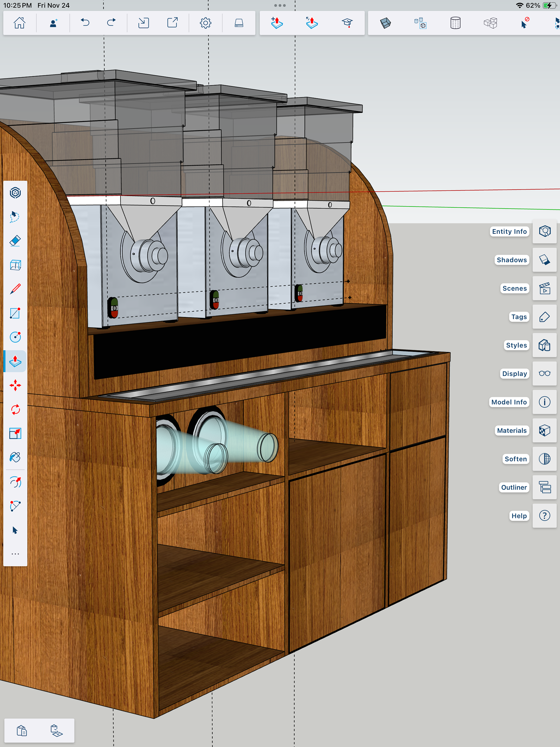560x747 pixels.
Task: Open the Materials panel
Action: [544, 430]
